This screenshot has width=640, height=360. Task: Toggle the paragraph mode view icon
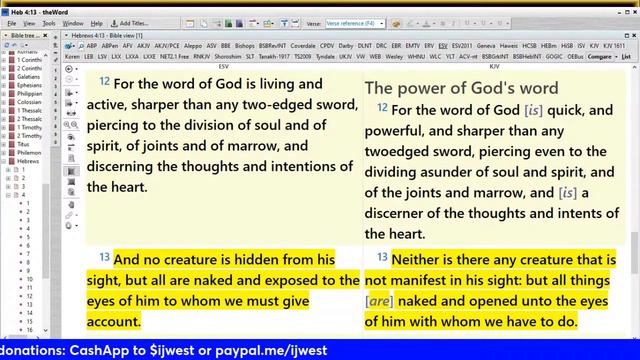[x=71, y=147]
